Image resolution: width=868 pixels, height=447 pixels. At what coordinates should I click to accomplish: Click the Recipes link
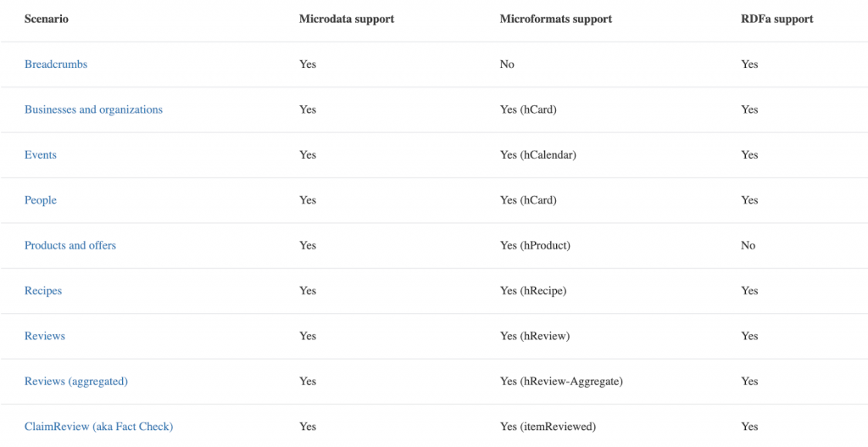pos(43,291)
